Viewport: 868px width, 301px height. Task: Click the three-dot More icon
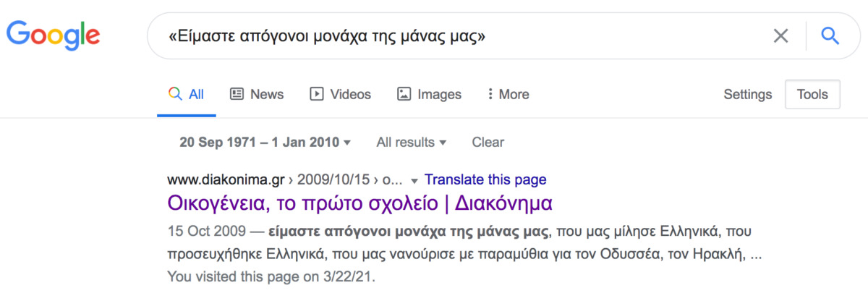click(x=490, y=94)
